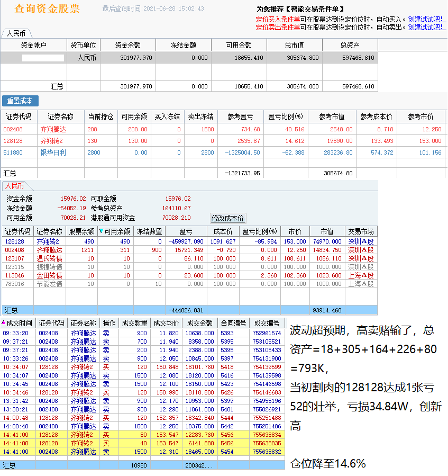Select 深圳A股 market cell for 温氏转债
Image resolution: width=448 pixels, height=476 pixels.
[361, 258]
